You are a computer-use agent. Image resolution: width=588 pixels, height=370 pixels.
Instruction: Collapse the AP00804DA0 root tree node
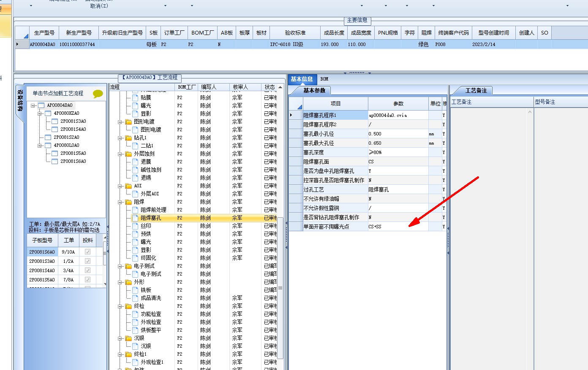tap(33, 105)
